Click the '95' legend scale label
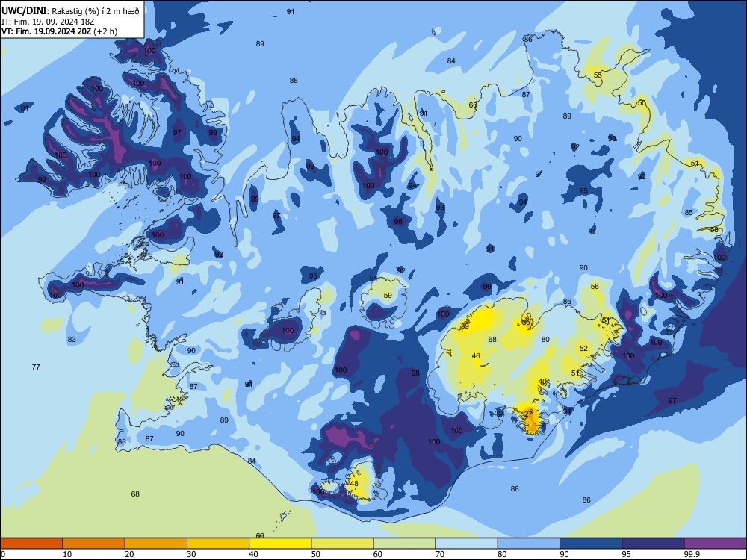The image size is (747, 560). click(626, 554)
